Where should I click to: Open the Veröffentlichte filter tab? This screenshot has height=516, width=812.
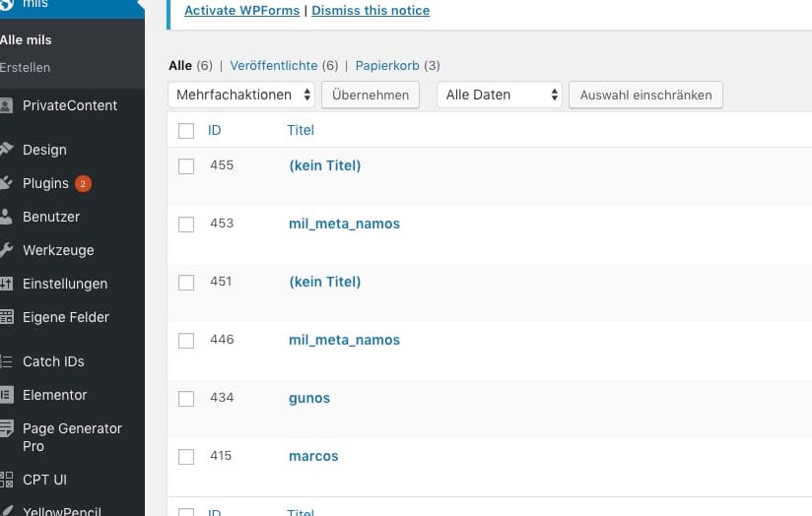[x=274, y=66]
